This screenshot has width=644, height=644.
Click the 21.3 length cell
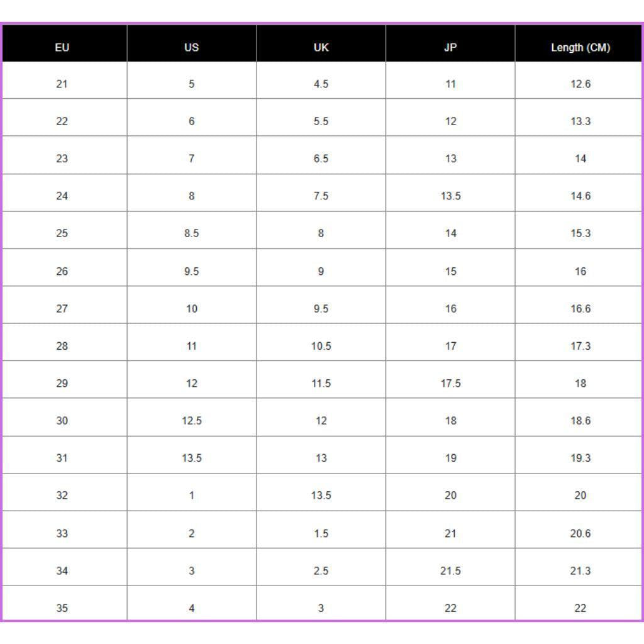[x=580, y=571]
